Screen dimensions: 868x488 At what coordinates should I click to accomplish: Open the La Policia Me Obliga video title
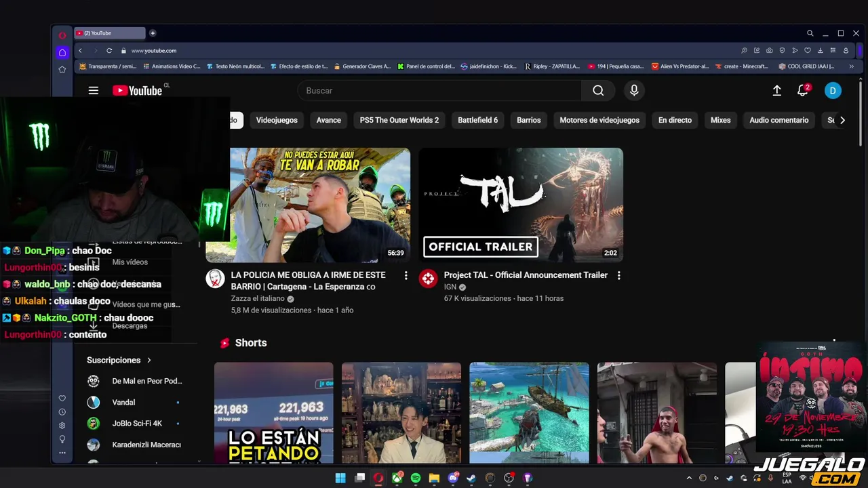click(x=309, y=281)
